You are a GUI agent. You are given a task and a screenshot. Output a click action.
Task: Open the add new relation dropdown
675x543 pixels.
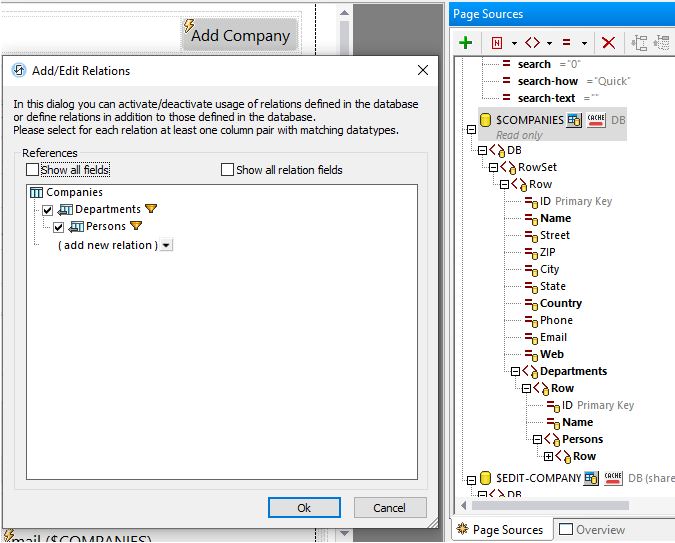coord(165,245)
